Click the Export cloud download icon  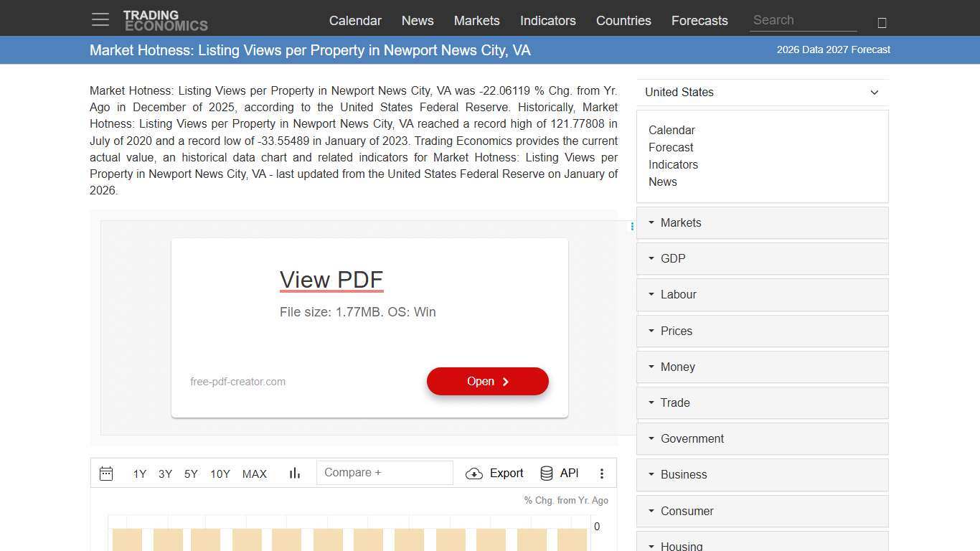coord(474,474)
